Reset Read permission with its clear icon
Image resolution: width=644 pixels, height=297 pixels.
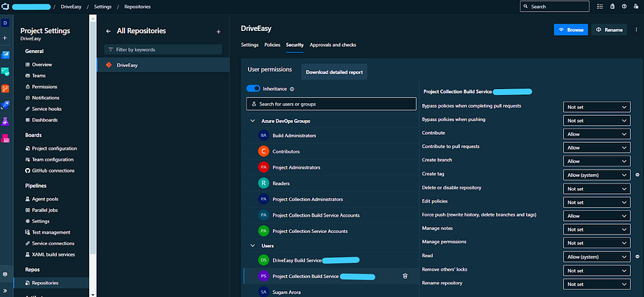point(637,256)
